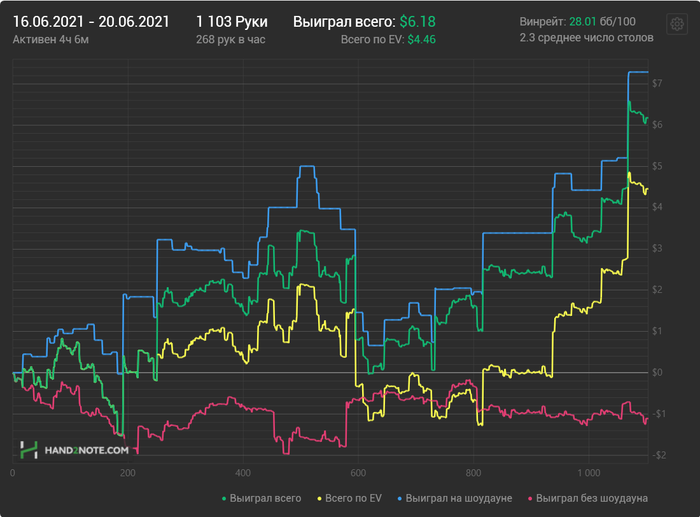Click the winrate value 28.01 бб/100
The height and width of the screenshot is (517, 700).
tap(602, 21)
